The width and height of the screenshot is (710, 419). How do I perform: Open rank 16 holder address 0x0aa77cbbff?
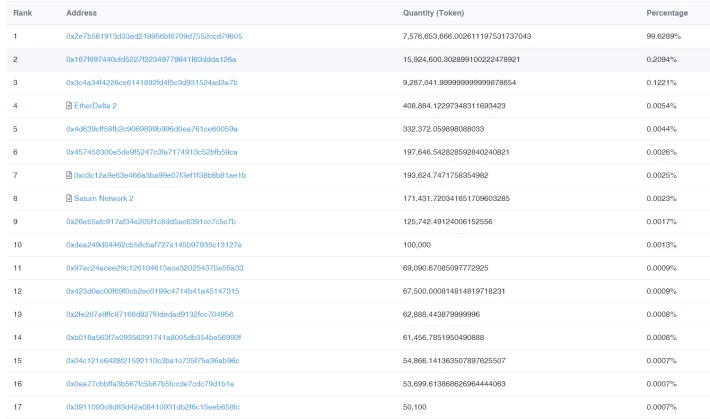coord(150,384)
